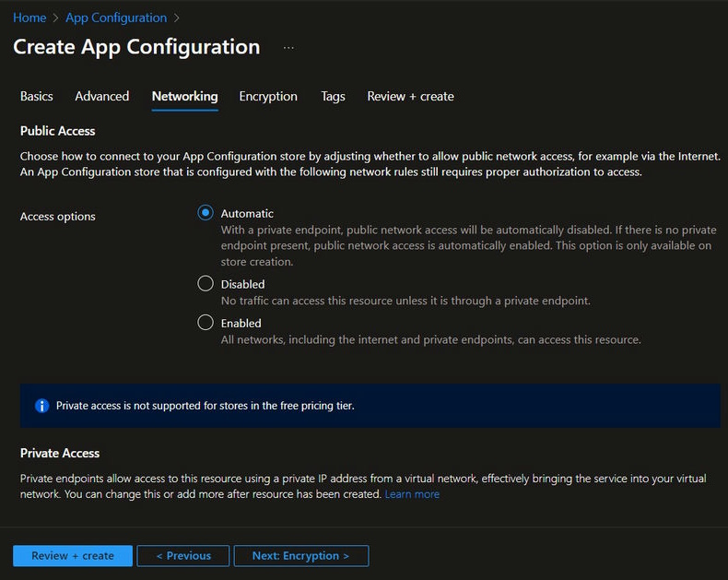Go to the Encryption tab
The image size is (728, 580).
[268, 96]
